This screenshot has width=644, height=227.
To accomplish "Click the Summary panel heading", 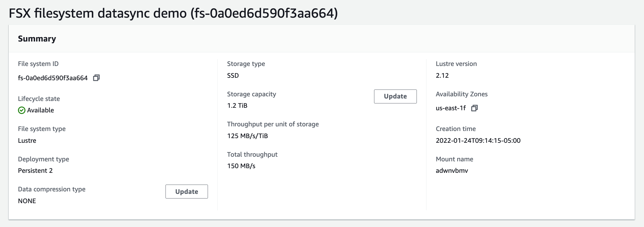I will (37, 39).
